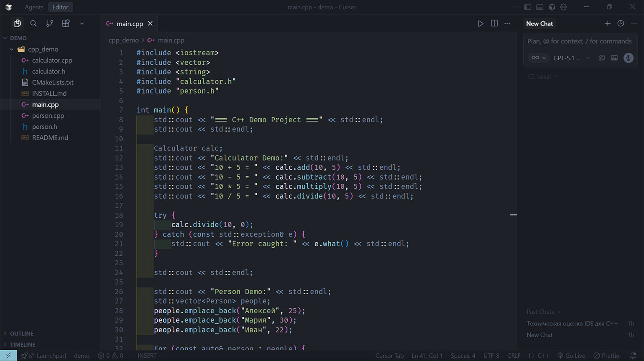644x361 pixels.
Task: Attach an image in chat input
Action: [x=614, y=58]
